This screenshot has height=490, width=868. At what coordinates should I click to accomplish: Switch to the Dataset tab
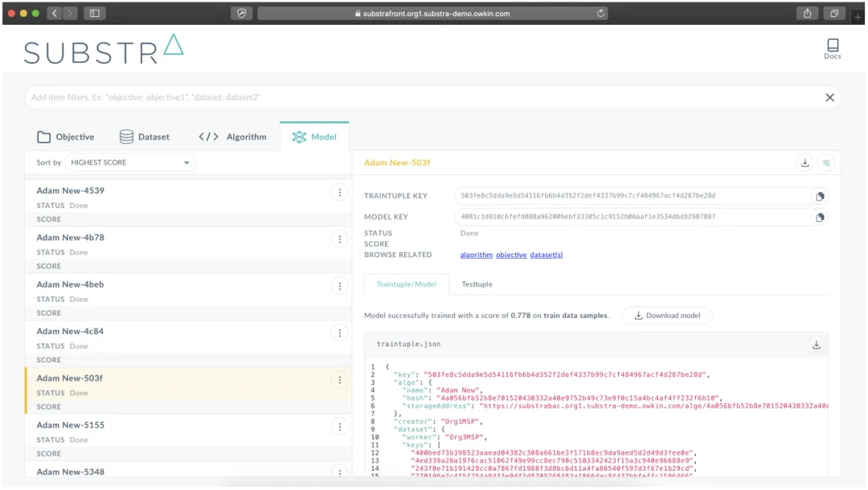click(145, 137)
